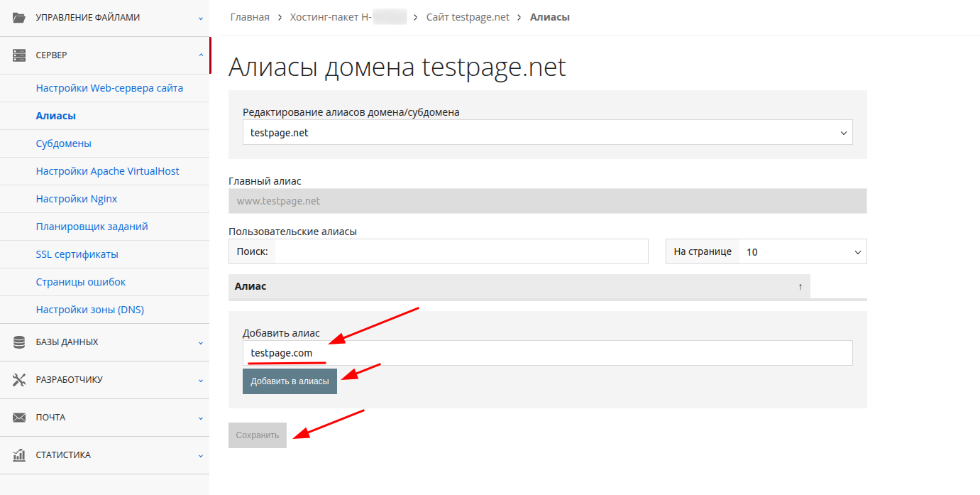Expand the Управление файлами section chevron
This screenshot has height=495, width=980.
(201, 18)
